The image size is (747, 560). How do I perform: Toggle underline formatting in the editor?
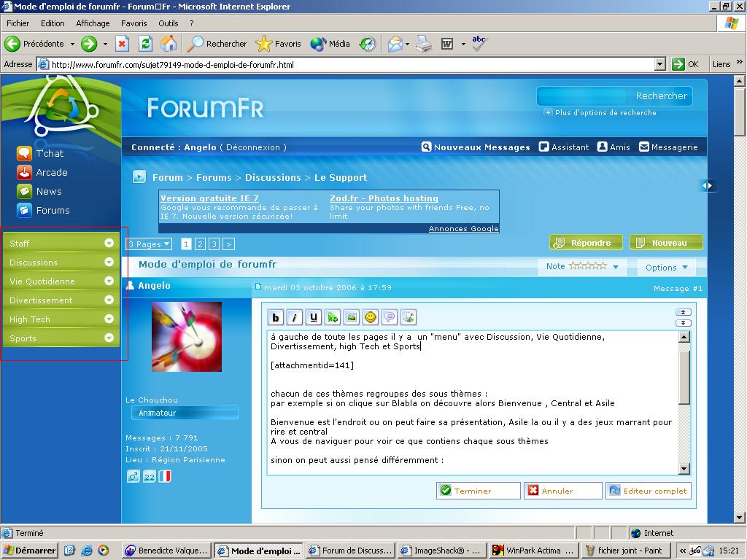coord(314,317)
